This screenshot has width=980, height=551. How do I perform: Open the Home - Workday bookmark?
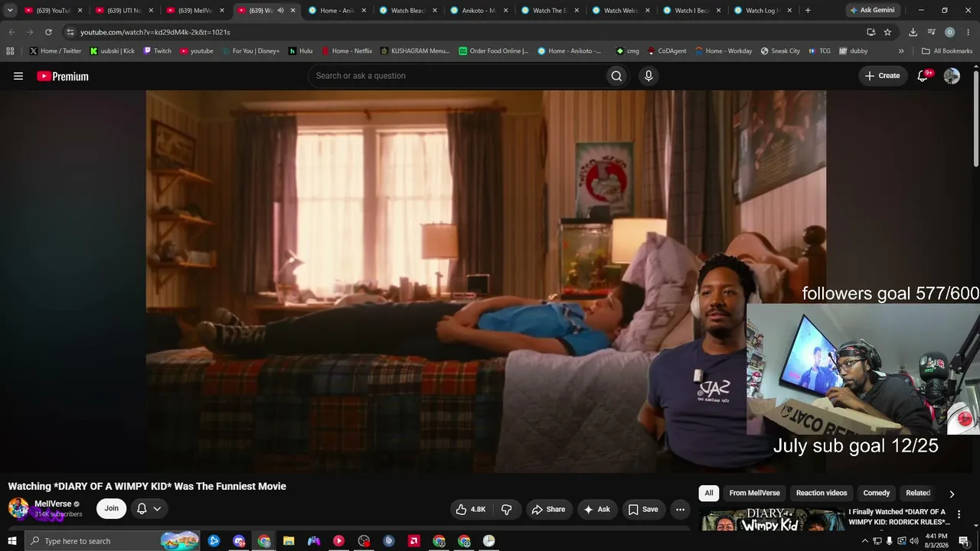click(724, 51)
